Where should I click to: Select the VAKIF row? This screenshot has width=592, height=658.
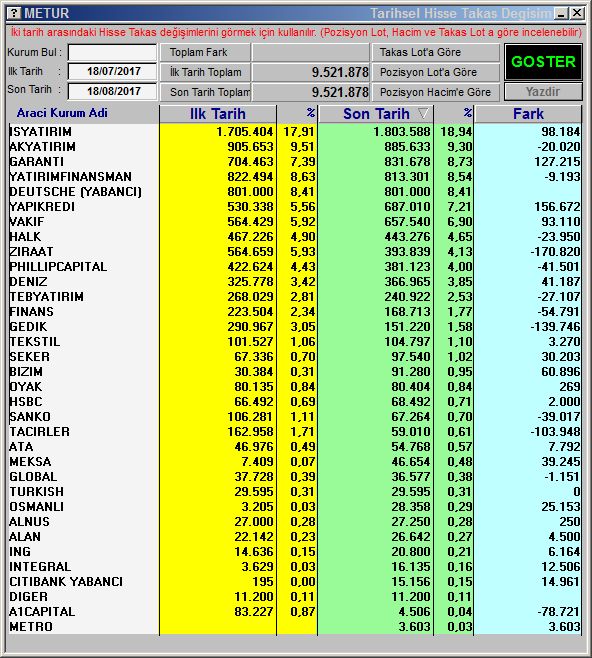click(295, 222)
